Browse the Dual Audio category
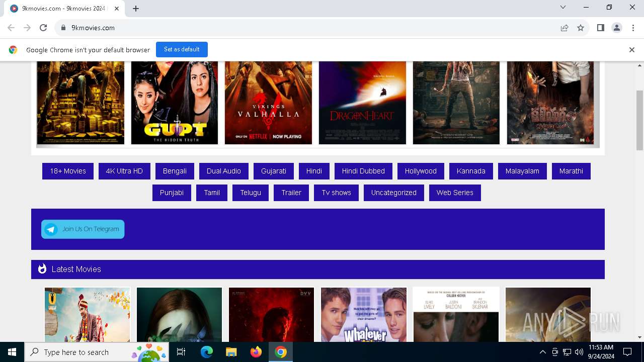This screenshot has width=644, height=362. (224, 171)
